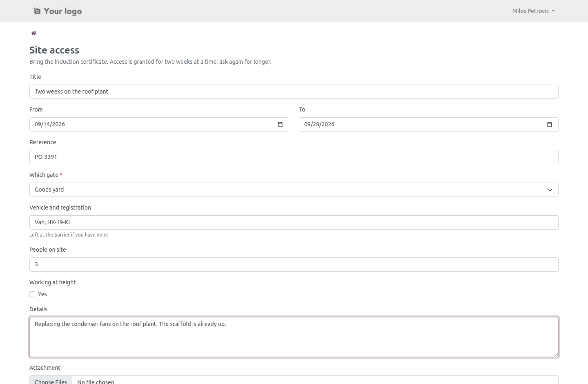
Task: Click the From label
Action: coord(36,109)
